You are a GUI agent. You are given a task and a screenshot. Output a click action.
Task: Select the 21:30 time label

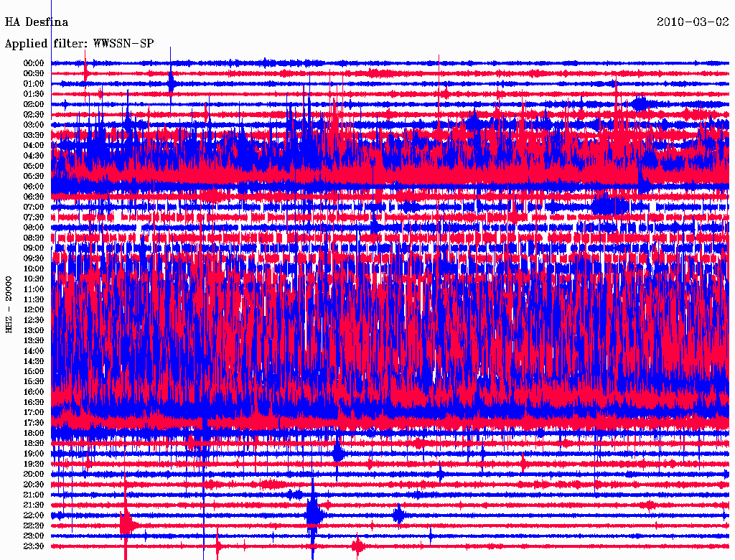[x=34, y=505]
